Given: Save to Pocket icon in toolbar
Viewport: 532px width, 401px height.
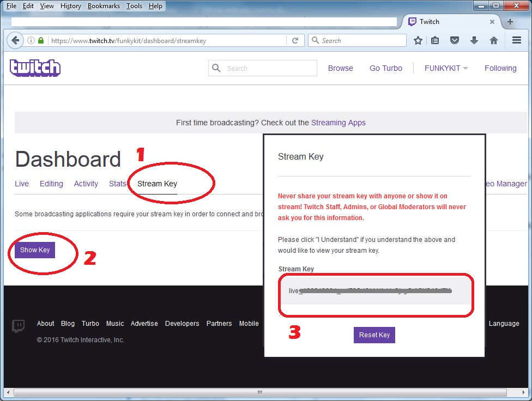Looking at the screenshot, I should 454,41.
